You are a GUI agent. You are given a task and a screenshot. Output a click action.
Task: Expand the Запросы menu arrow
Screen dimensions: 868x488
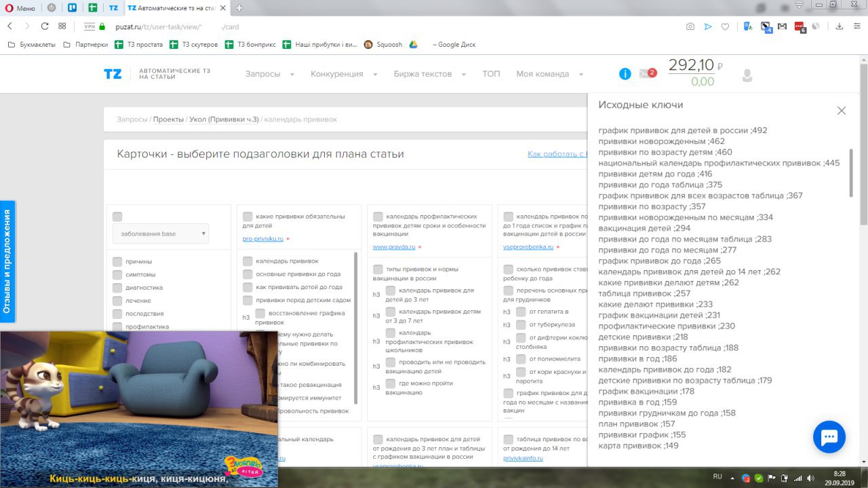tap(292, 75)
